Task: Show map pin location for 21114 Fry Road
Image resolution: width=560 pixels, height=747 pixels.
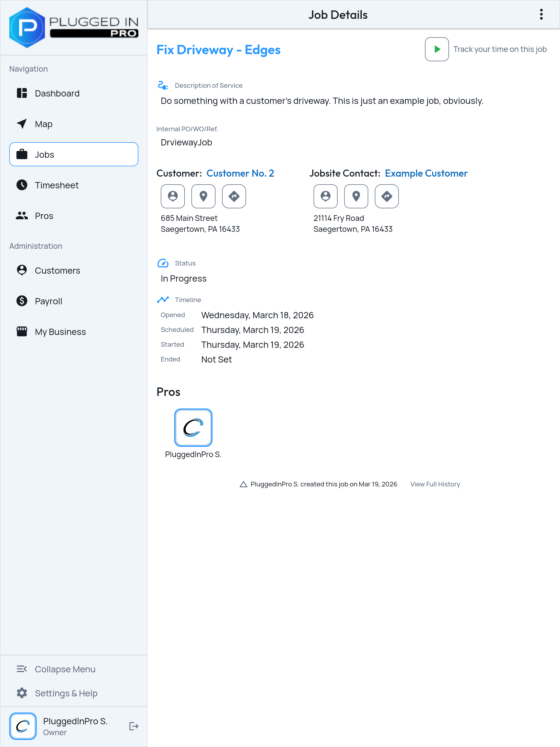Action: 356,196
